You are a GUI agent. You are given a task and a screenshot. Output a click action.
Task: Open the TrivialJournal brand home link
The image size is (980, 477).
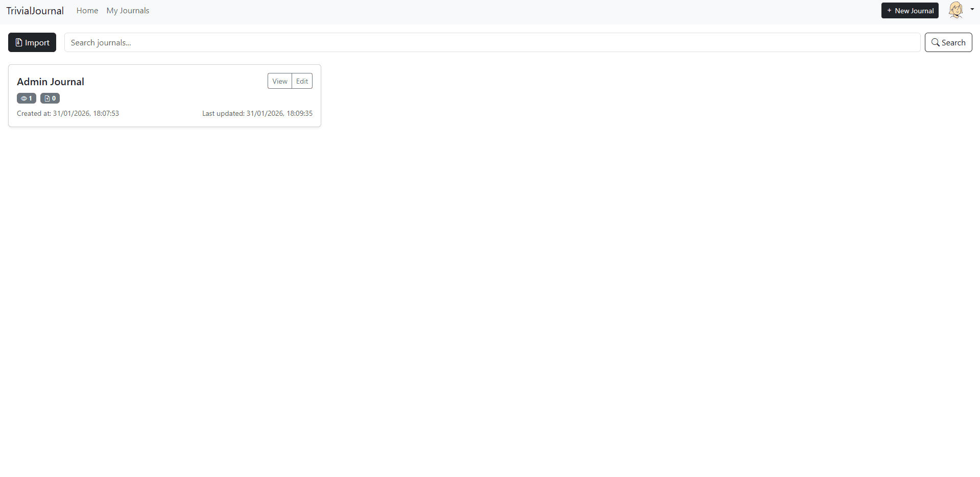coord(35,11)
